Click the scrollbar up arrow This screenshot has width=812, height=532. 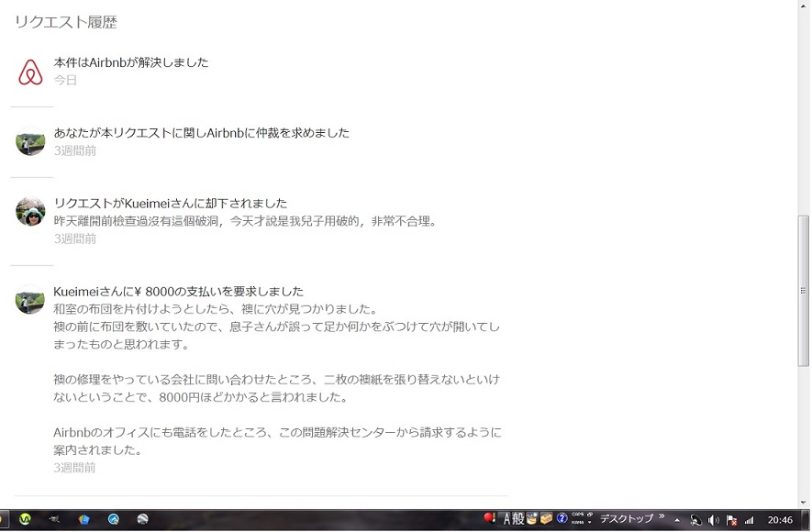pyautogui.click(x=804, y=6)
